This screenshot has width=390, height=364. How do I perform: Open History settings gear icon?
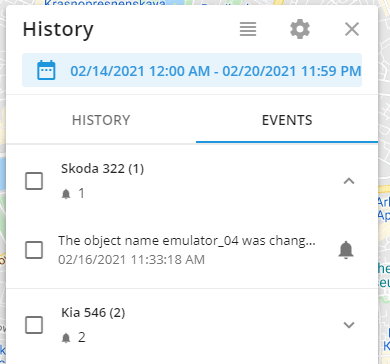(300, 29)
